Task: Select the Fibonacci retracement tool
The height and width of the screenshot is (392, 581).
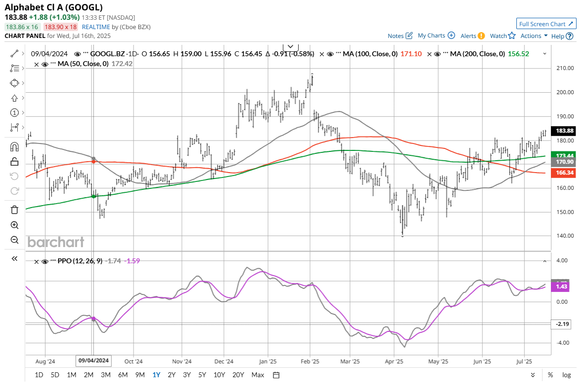Action: (14, 69)
